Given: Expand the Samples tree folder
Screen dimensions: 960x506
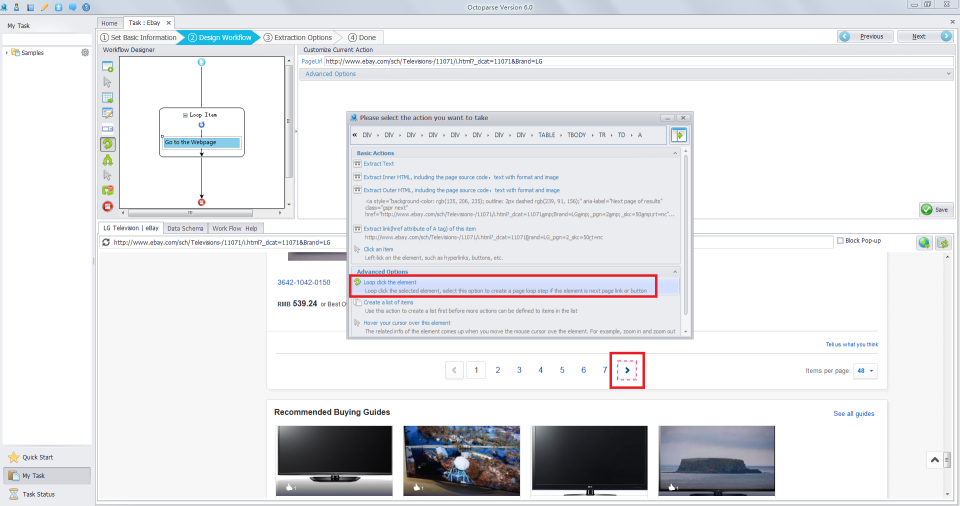Looking at the screenshot, I should 6,52.
